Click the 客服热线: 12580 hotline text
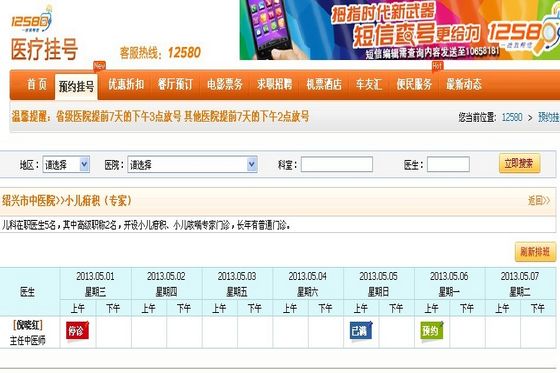The height and width of the screenshot is (373, 560). (160, 53)
